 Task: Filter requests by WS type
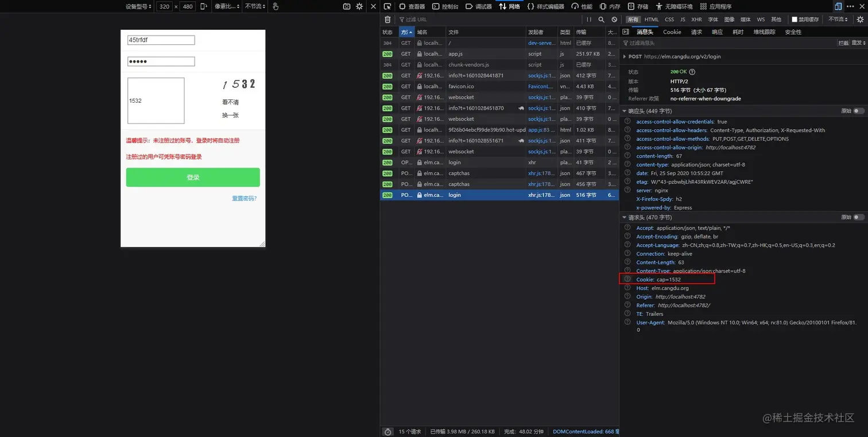pos(761,20)
